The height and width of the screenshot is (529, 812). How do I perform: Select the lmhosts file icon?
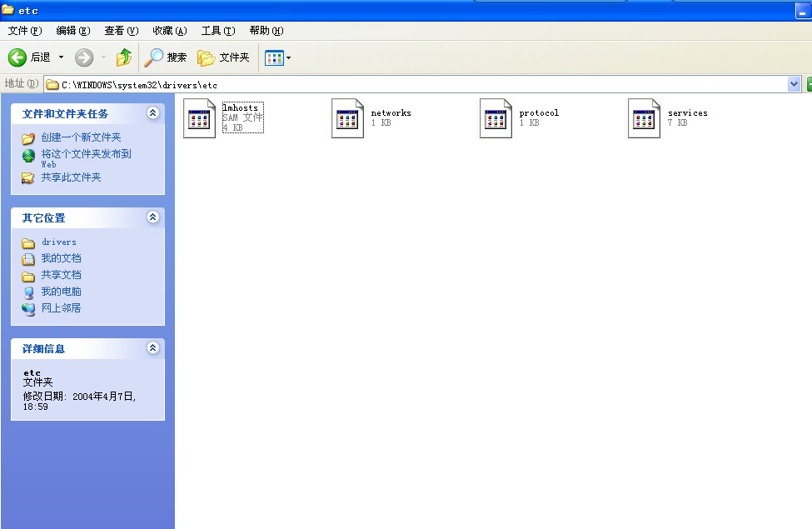point(199,118)
